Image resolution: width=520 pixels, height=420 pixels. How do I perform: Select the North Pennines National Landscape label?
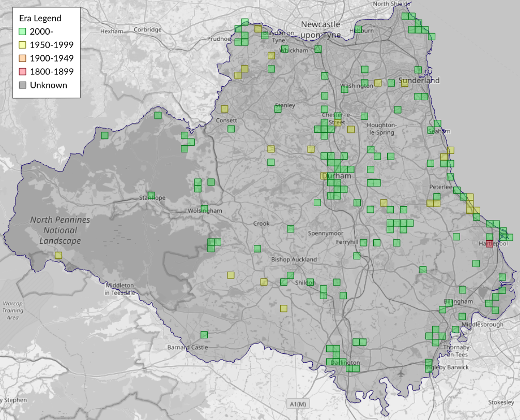[x=60, y=230]
